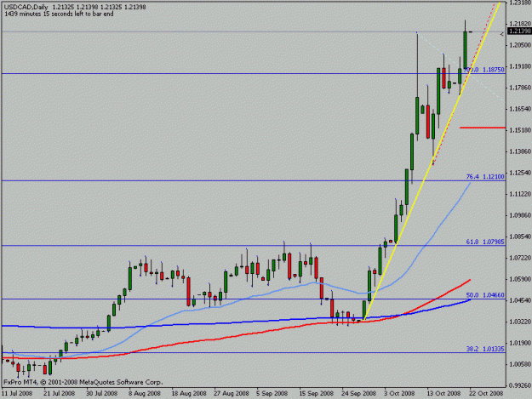The image size is (532, 399).
Task: Click the price scale value 1.13860
Action: tap(520, 151)
